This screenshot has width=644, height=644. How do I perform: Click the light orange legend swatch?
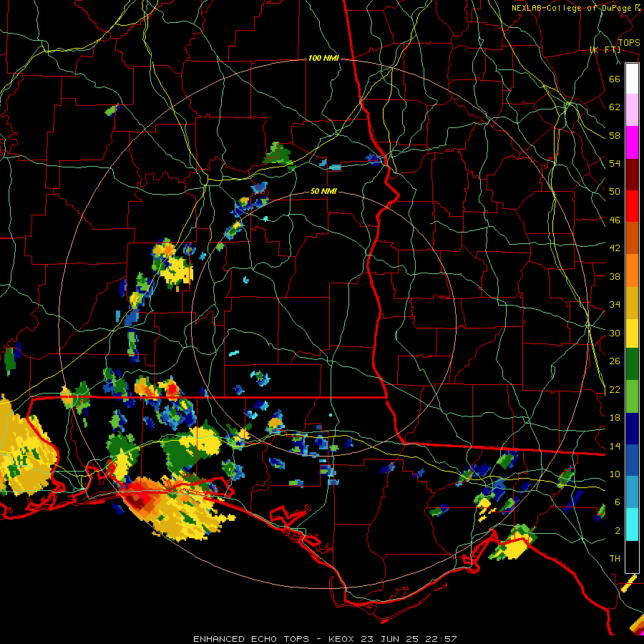(x=632, y=270)
